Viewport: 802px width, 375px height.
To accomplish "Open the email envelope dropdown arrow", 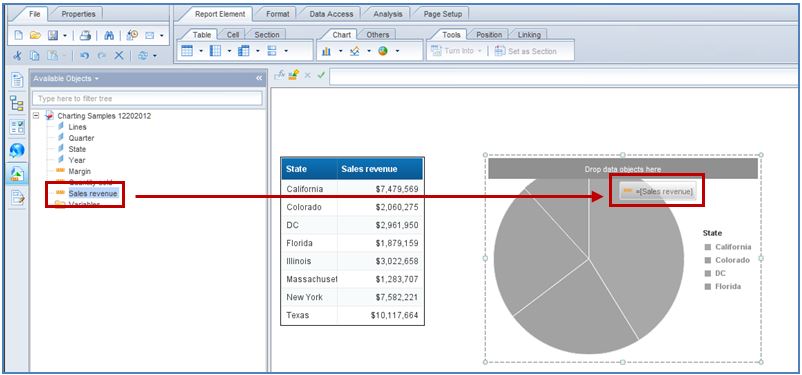I will pos(162,36).
